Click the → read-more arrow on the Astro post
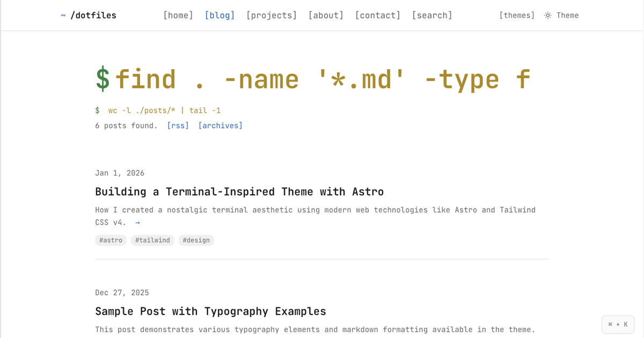Screen dimensions: 644x338 pyautogui.click(x=137, y=222)
